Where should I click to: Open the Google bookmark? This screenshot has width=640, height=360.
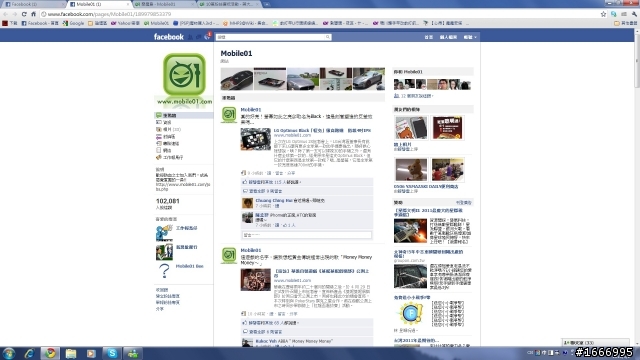[73, 23]
